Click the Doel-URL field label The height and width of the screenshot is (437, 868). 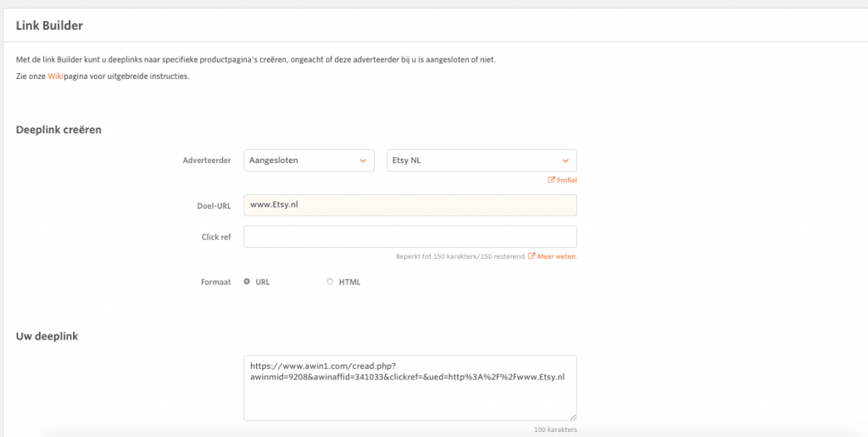[215, 205]
